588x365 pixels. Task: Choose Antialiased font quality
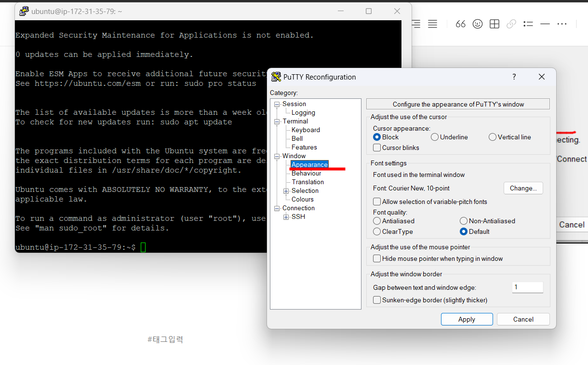coord(377,221)
